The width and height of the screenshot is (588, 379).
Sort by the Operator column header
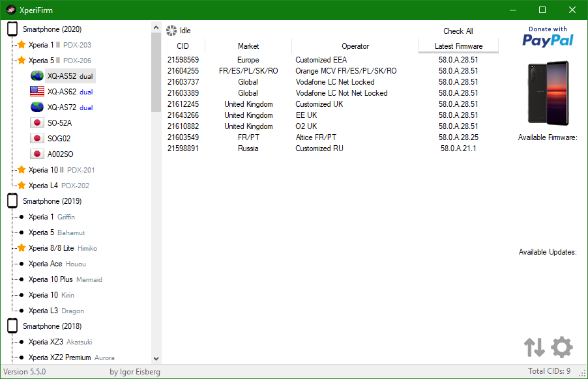pyautogui.click(x=355, y=46)
